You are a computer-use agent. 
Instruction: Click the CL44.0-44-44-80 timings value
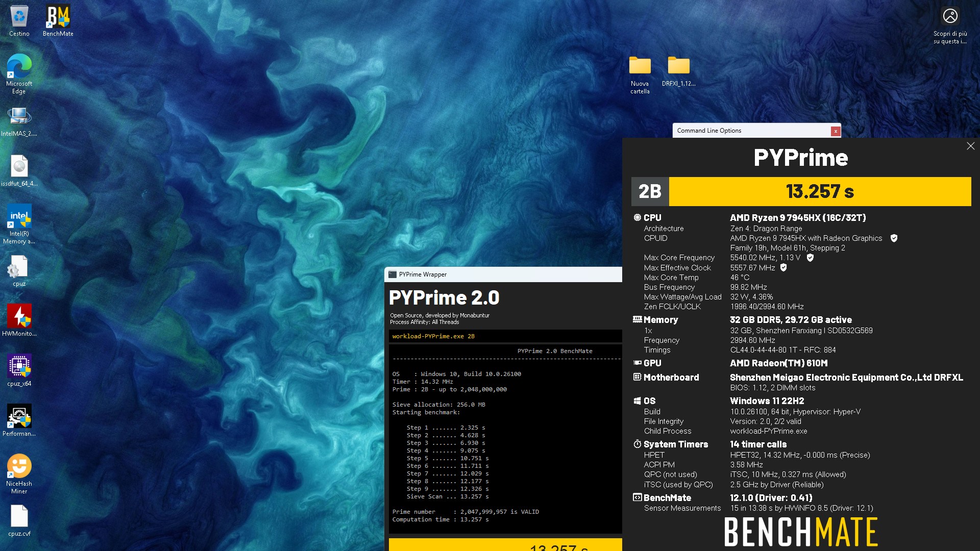coord(782,350)
